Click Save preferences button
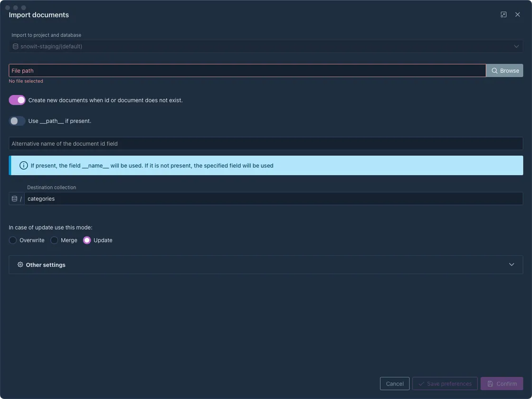Viewport: 532px width, 399px height. click(x=445, y=384)
